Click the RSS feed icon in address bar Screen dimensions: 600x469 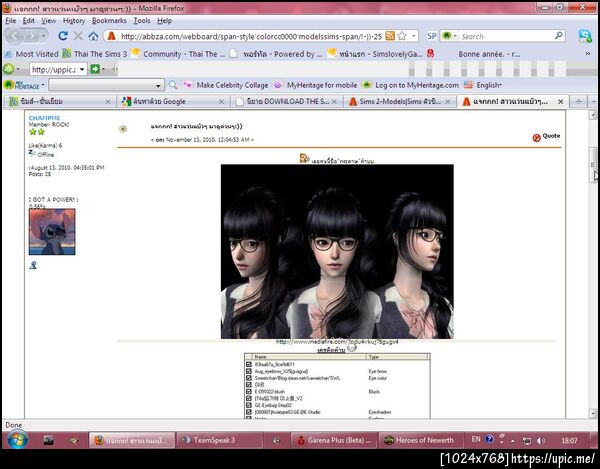(x=390, y=36)
